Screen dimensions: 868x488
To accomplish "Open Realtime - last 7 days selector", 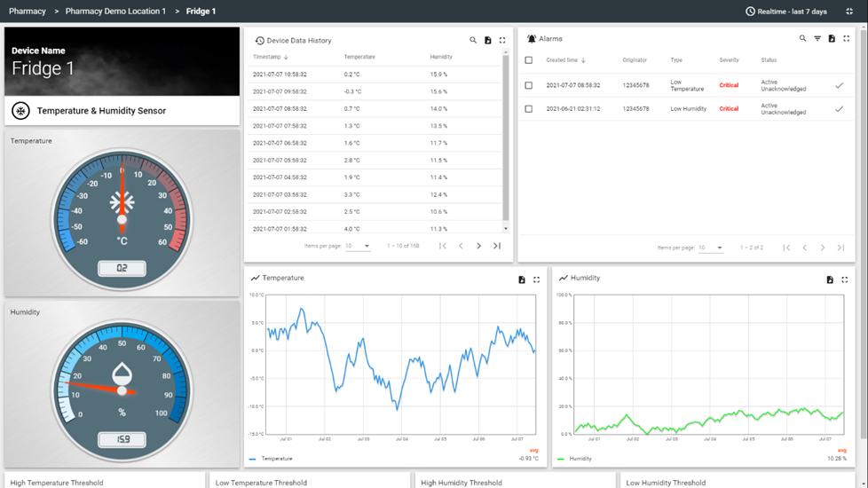I will click(785, 12).
